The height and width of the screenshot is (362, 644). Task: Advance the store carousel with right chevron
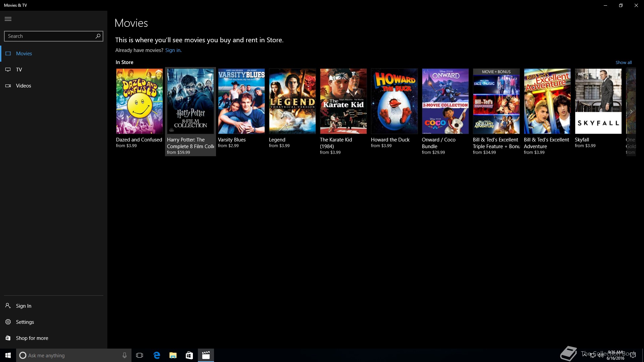click(x=631, y=112)
